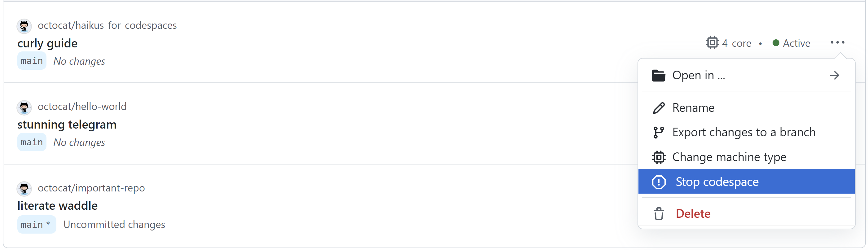
Task: Click the git branch icon in menu
Action: pos(658,132)
